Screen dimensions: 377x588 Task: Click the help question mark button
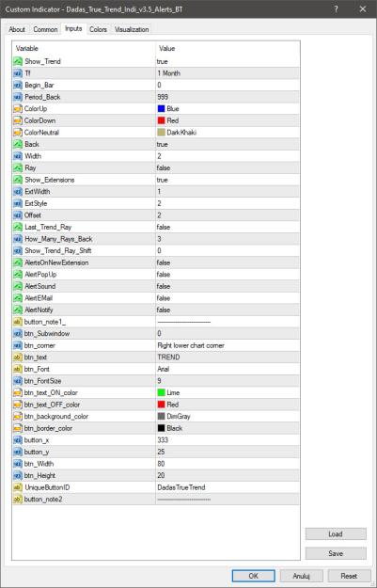click(337, 9)
